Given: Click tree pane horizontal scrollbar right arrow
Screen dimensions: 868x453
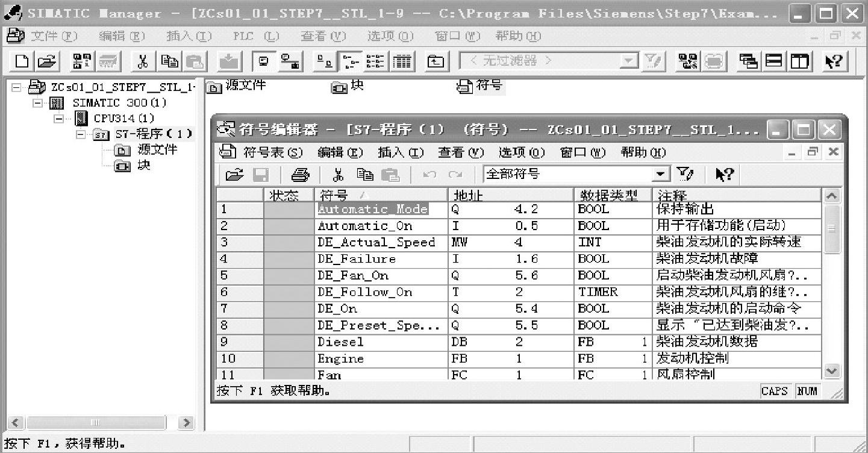Looking at the screenshot, I should pos(186,423).
